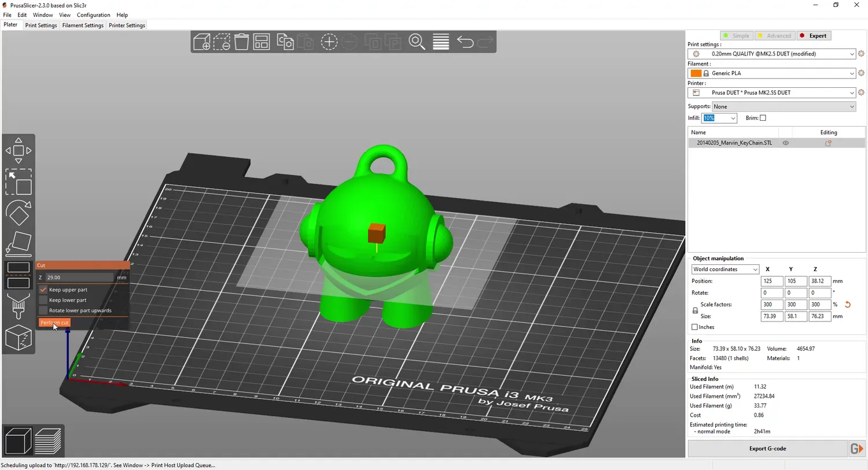Open the World coordinates dropdown
Image resolution: width=868 pixels, height=470 pixels.
tap(725, 269)
